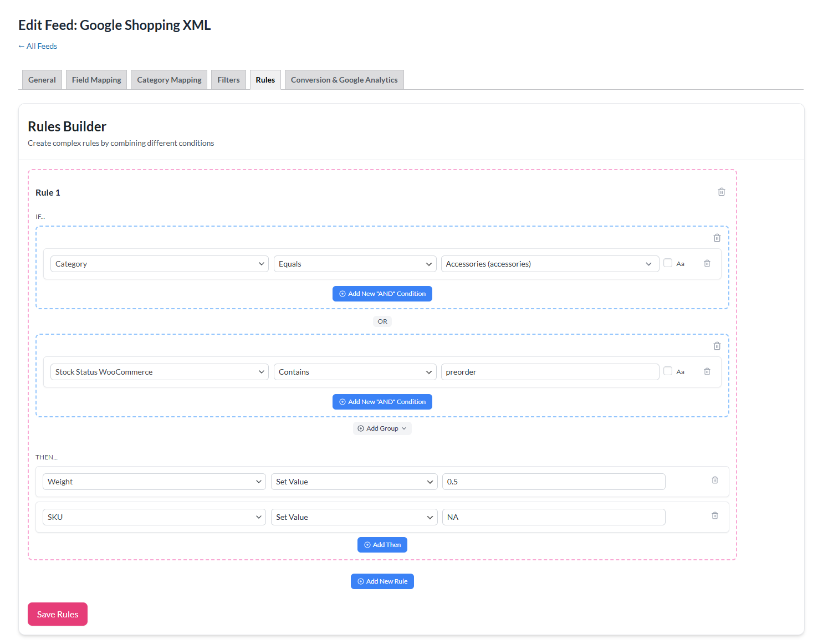Screen dimensions: 823x644
Task: Enable case sensitivity for the Category condition
Action: pos(668,263)
